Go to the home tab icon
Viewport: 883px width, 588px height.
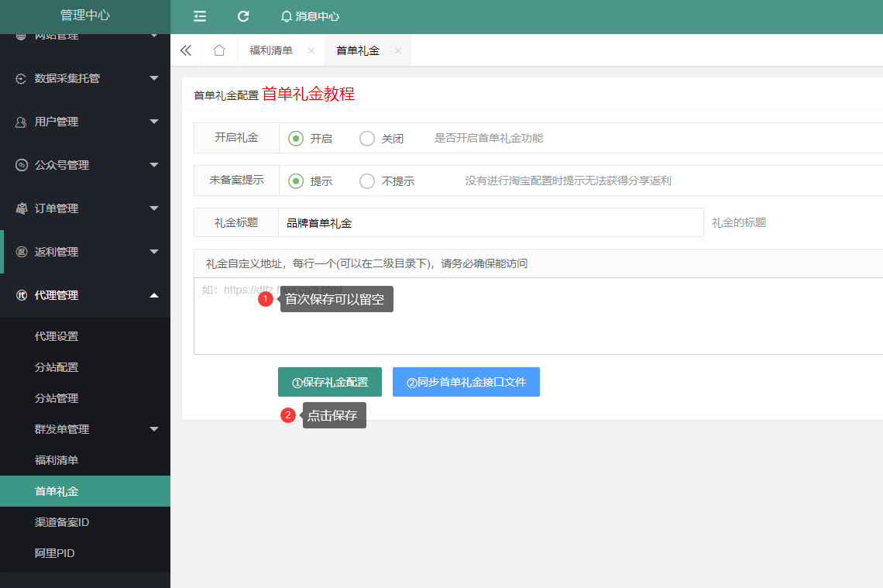219,50
